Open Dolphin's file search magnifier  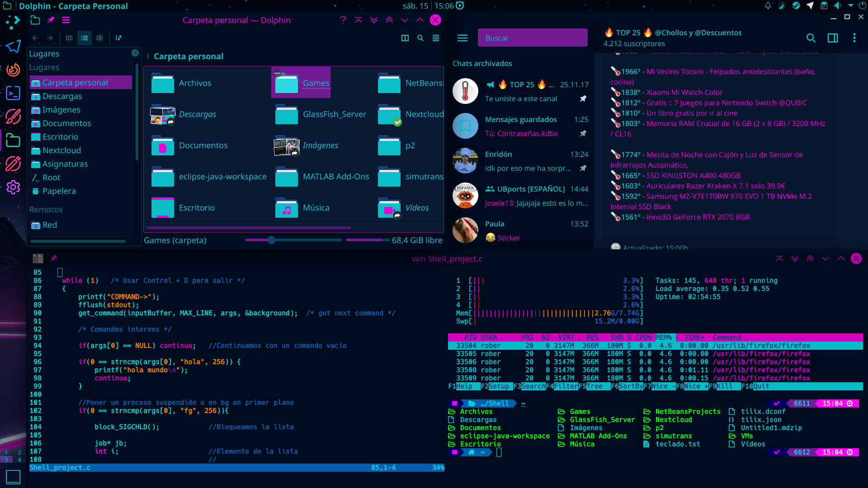pyautogui.click(x=420, y=38)
